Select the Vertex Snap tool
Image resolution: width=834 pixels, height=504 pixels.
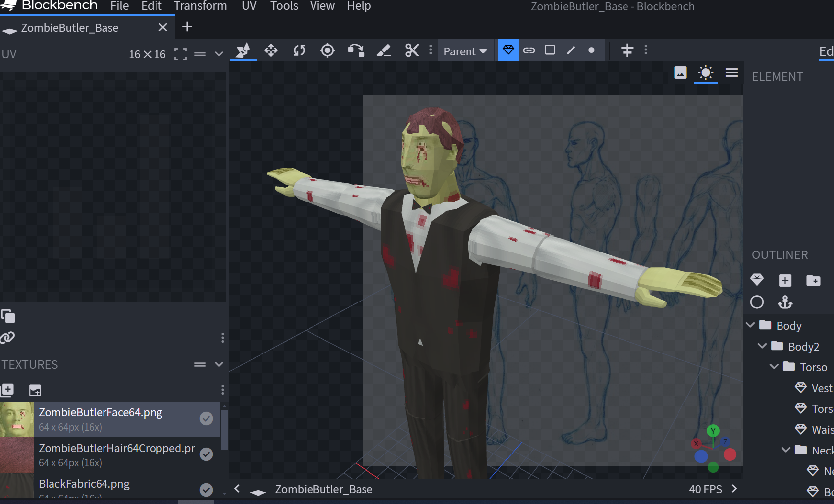pos(356,50)
